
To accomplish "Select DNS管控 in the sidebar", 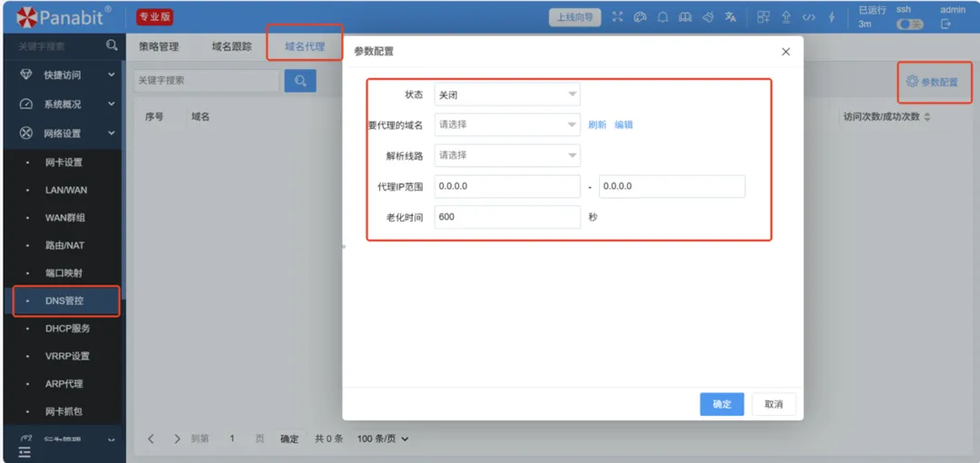I will coord(64,300).
